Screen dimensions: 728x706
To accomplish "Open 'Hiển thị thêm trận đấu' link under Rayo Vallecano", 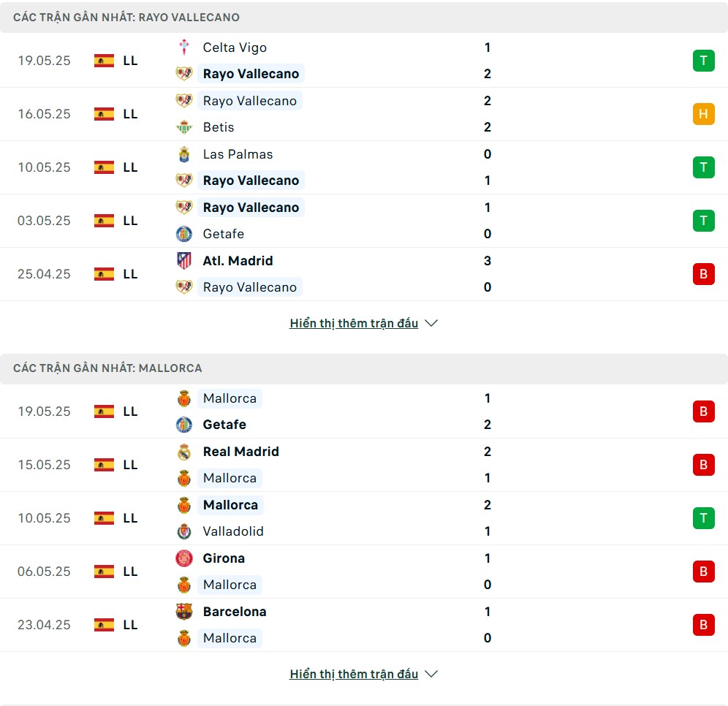I will 354,323.
